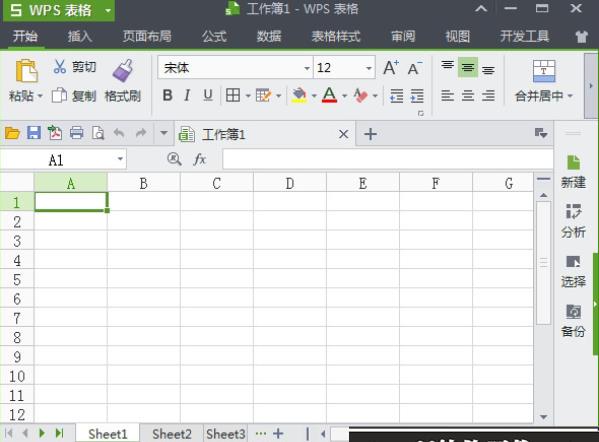Click the formula bar input field
599x442 pixels.
coord(388,159)
